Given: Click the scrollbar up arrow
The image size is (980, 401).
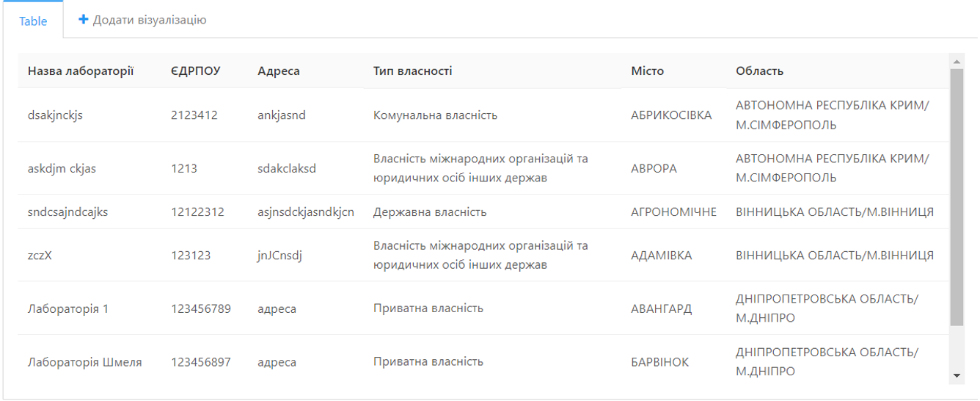Looking at the screenshot, I should [x=957, y=61].
